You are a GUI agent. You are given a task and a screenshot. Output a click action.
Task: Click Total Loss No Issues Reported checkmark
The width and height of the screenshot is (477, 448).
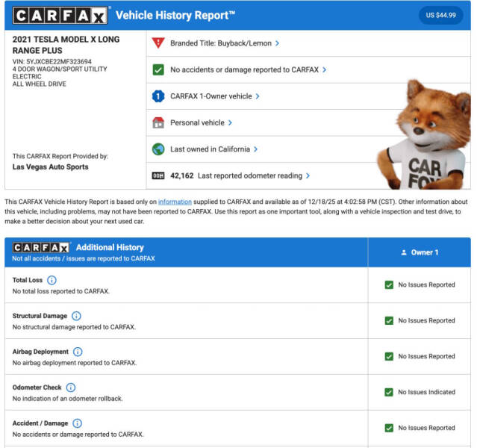[389, 285]
